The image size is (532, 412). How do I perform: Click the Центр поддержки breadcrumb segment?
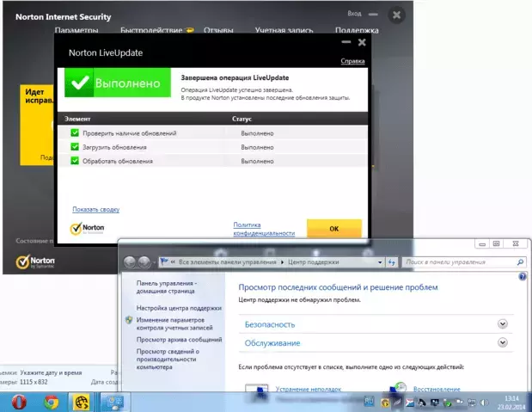[314, 262]
